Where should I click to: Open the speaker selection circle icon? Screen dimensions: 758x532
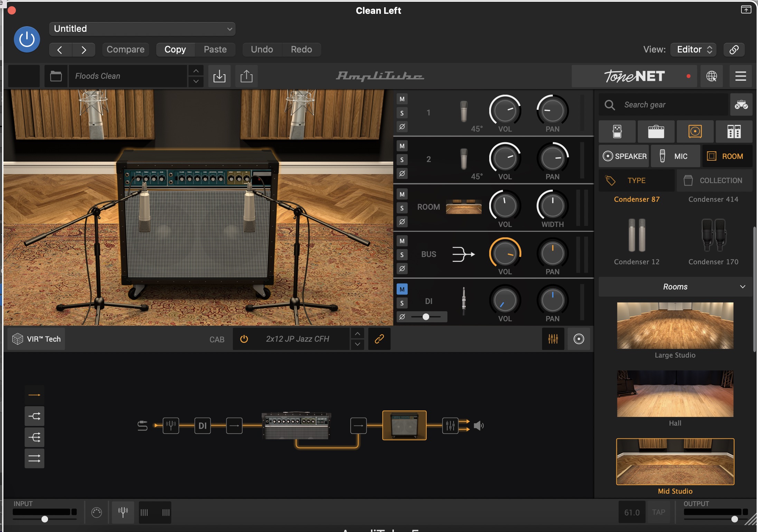point(579,339)
